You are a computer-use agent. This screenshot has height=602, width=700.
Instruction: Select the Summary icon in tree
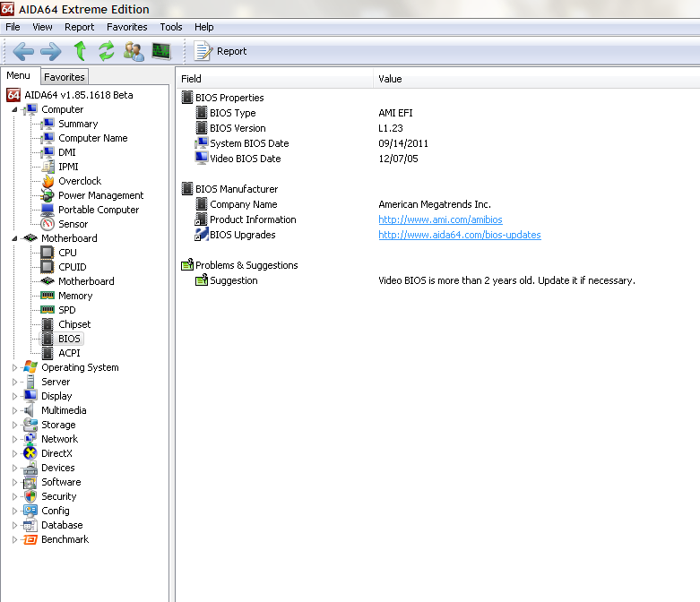click(x=48, y=124)
